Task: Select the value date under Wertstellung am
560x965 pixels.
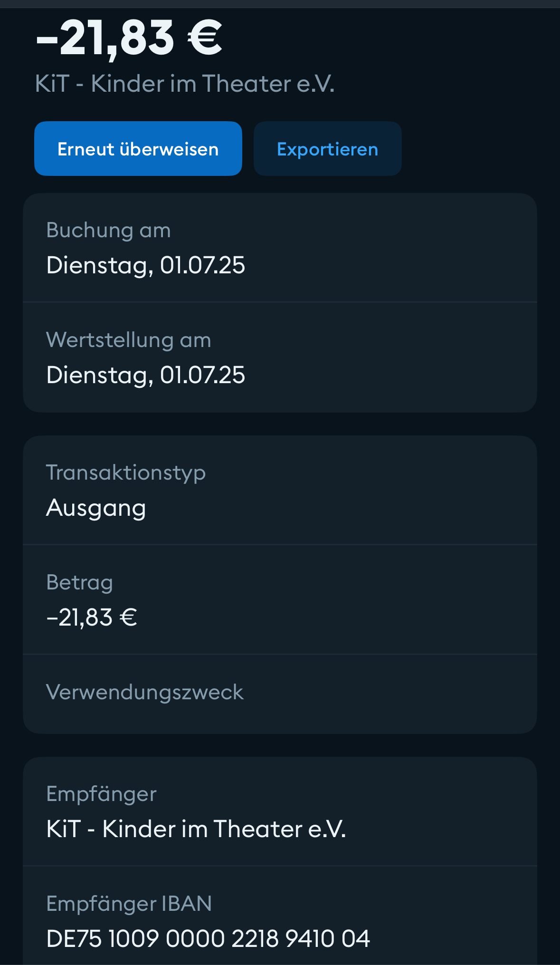Action: [x=145, y=375]
